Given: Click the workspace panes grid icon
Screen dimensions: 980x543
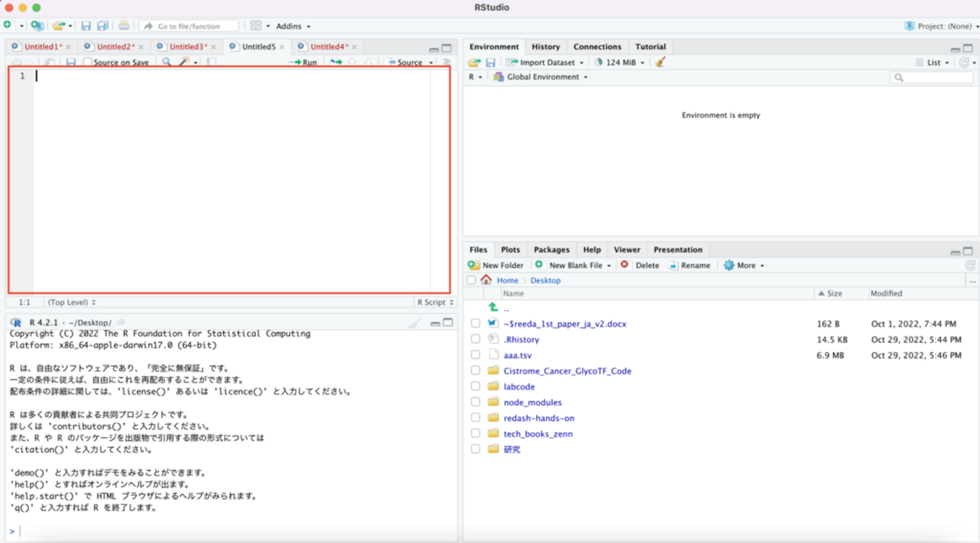Looking at the screenshot, I should tap(256, 26).
